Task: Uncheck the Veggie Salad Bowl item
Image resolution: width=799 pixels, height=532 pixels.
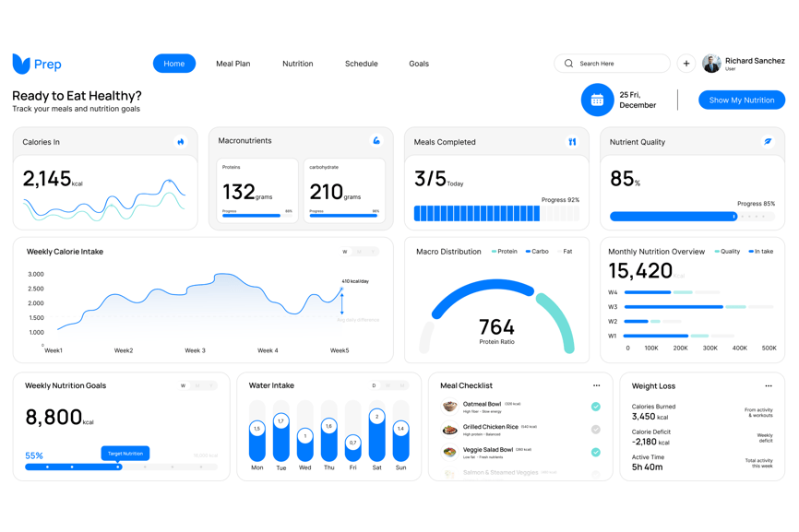Action: coord(596,453)
